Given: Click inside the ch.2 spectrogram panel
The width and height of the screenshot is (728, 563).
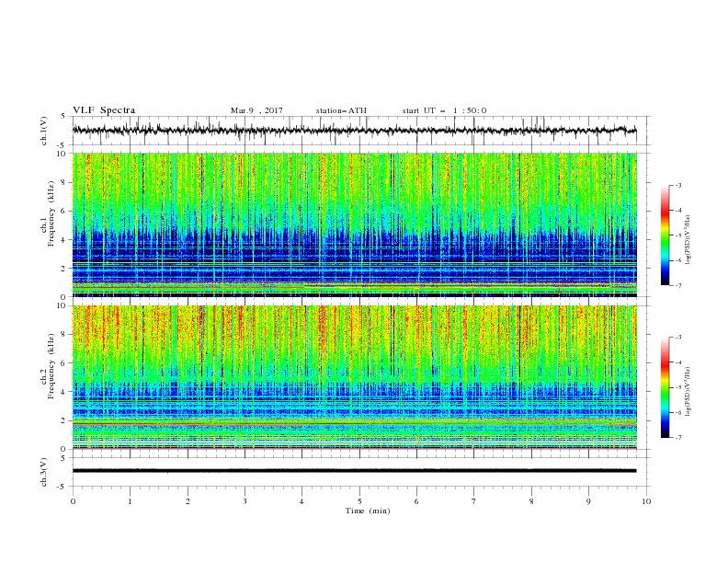Looking at the screenshot, I should (x=354, y=377).
